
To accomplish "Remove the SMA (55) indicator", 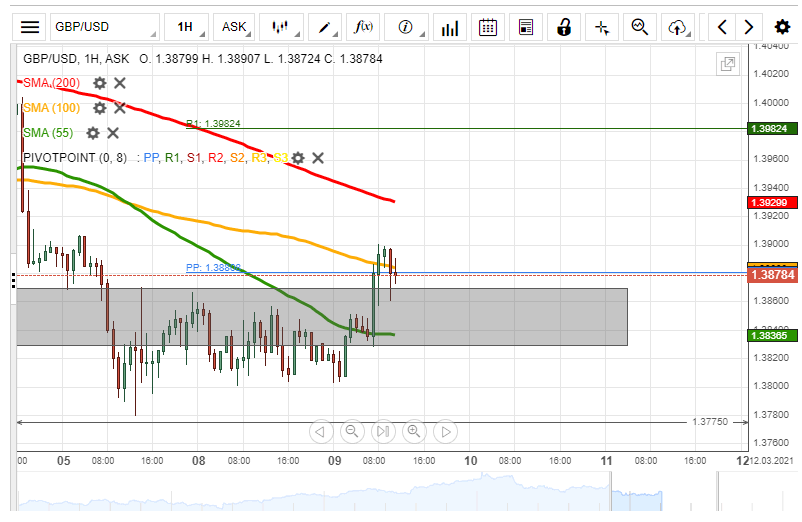I will point(113,133).
